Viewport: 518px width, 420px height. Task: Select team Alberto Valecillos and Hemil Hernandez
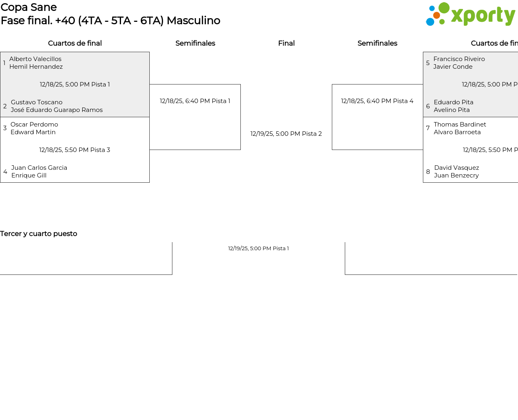[36, 63]
